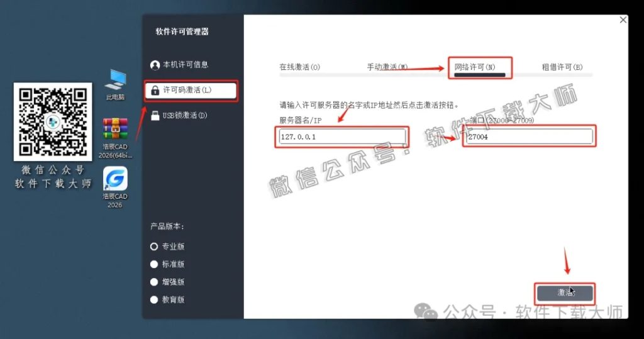Switch to the 租借许可(B) tab

(x=562, y=67)
